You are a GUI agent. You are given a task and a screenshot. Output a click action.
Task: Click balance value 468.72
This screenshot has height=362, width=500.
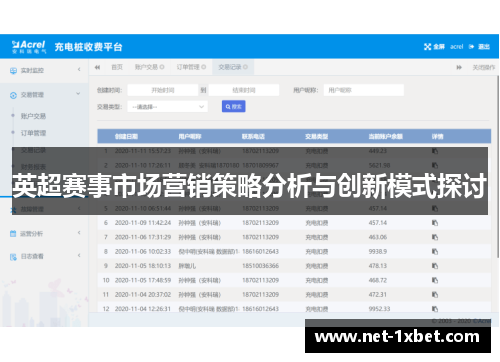(378, 280)
